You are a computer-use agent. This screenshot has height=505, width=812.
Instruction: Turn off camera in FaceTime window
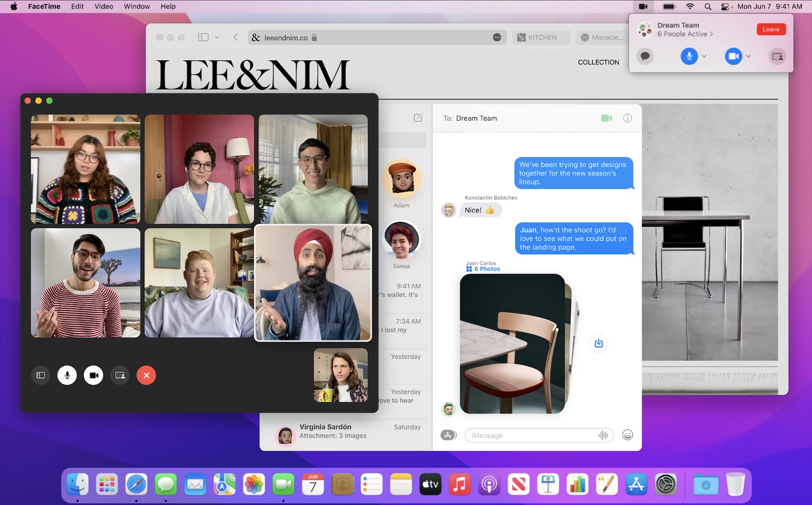click(x=93, y=375)
